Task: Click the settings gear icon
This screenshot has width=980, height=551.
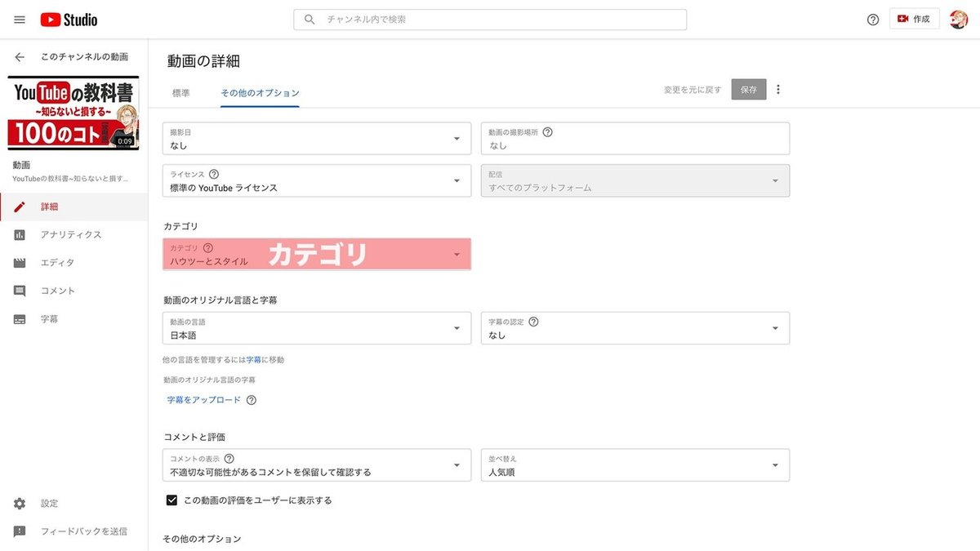Action: pyautogui.click(x=20, y=504)
